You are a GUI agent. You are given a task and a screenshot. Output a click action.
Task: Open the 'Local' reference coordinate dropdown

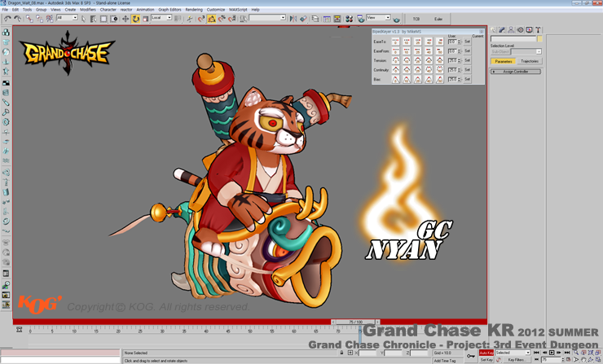coord(161,18)
